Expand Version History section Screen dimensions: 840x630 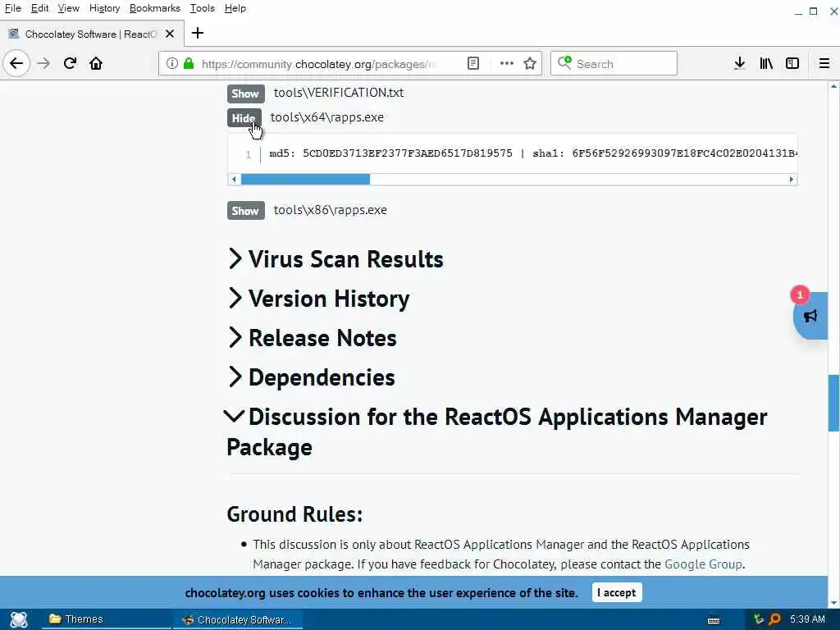[319, 299]
